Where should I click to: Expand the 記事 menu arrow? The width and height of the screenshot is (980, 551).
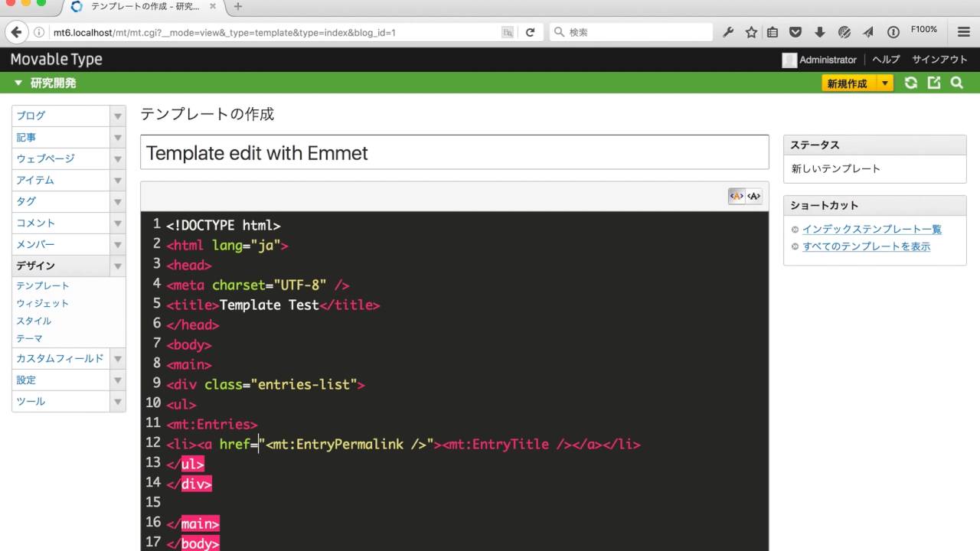point(118,138)
